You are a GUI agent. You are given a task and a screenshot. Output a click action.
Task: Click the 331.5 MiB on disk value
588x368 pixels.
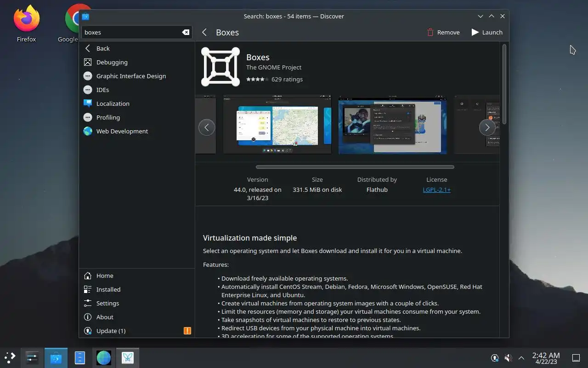click(317, 190)
